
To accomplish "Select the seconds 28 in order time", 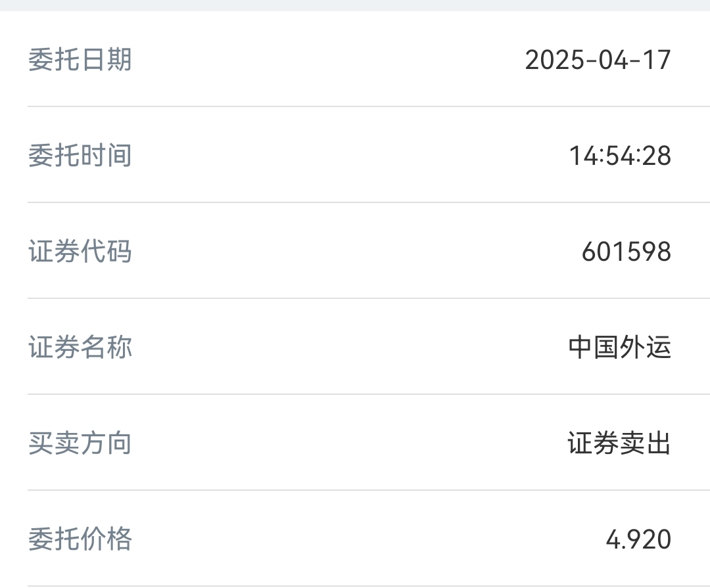I will pyautogui.click(x=656, y=156).
